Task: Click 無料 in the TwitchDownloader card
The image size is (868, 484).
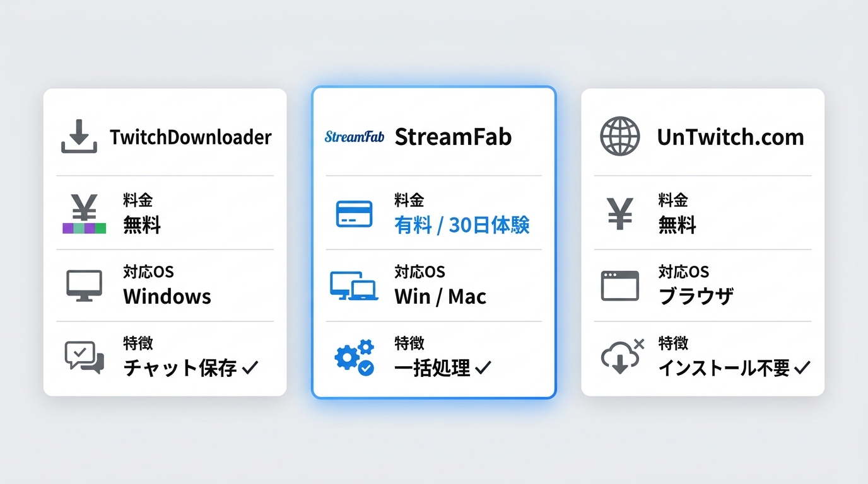Action: pyautogui.click(x=142, y=224)
